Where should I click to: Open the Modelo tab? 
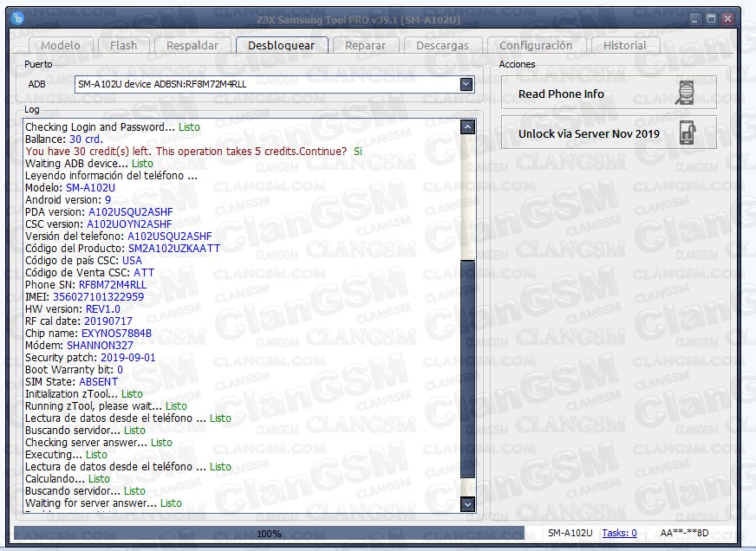tap(61, 45)
